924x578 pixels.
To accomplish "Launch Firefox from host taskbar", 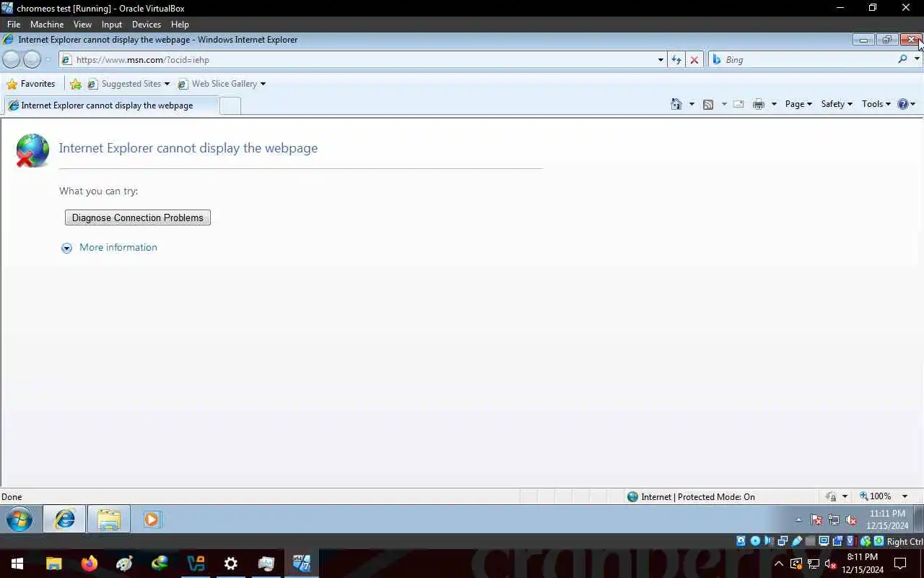I will [x=89, y=564].
